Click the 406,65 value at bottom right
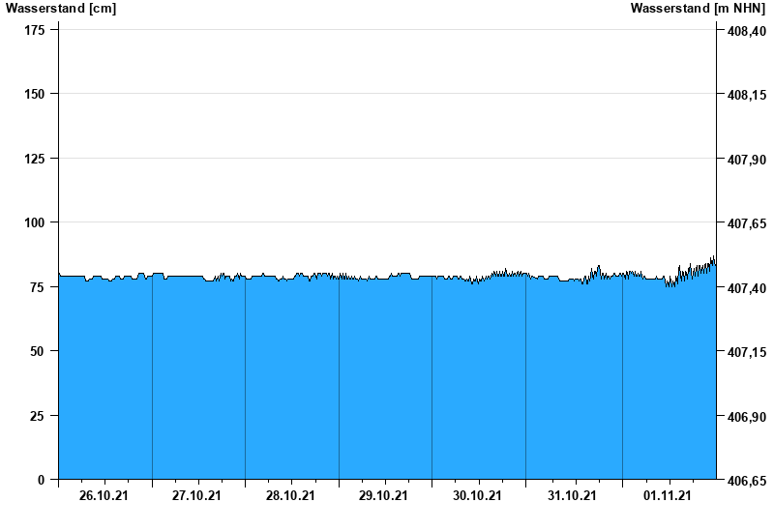Image resolution: width=774 pixels, height=532 pixels. point(746,481)
